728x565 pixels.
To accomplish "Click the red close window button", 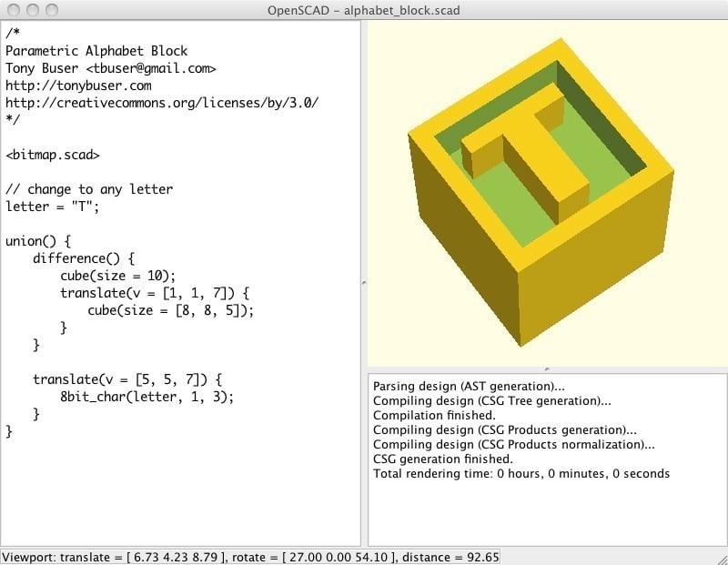I will tap(14, 10).
